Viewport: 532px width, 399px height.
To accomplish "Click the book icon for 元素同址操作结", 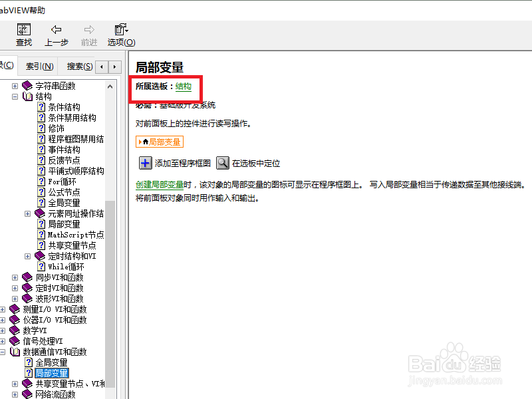I will click(x=40, y=213).
